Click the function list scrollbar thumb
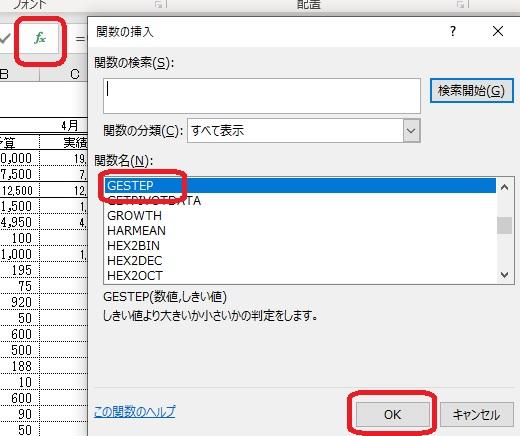This screenshot has height=436, width=520. pyautogui.click(x=504, y=225)
